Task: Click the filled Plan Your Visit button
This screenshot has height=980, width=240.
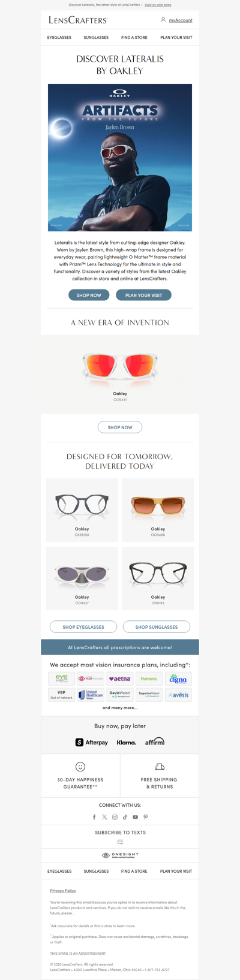Action: tap(143, 295)
